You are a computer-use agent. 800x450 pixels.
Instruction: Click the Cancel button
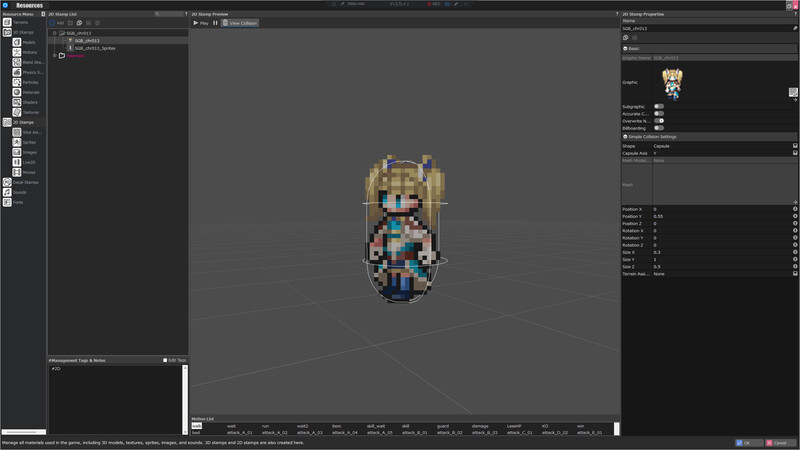point(780,443)
